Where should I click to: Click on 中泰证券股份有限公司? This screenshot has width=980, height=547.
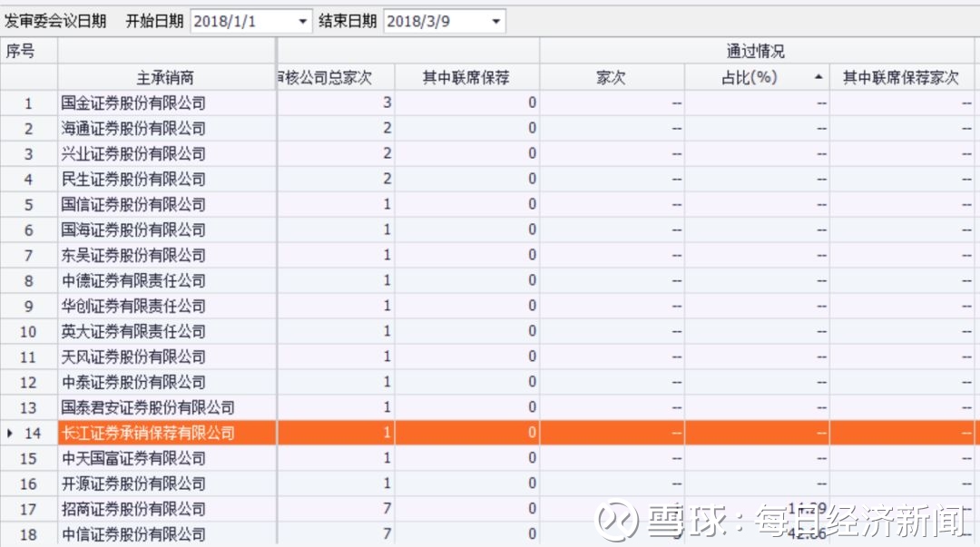pyautogui.click(x=133, y=382)
